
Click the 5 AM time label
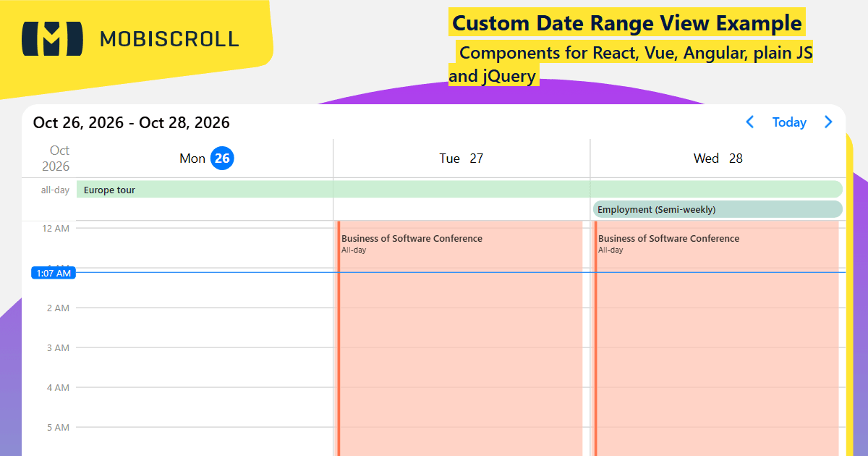point(58,428)
